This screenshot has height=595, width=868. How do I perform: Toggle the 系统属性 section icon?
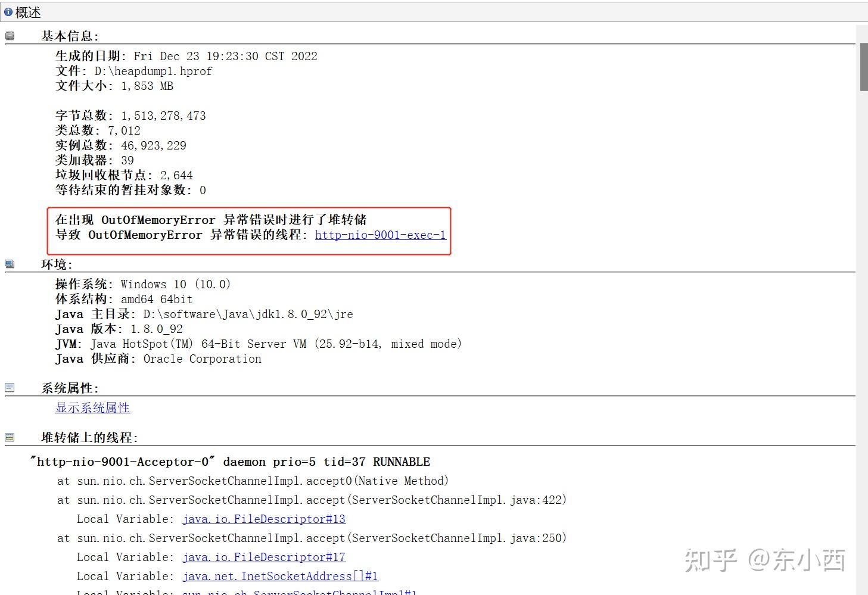10,388
